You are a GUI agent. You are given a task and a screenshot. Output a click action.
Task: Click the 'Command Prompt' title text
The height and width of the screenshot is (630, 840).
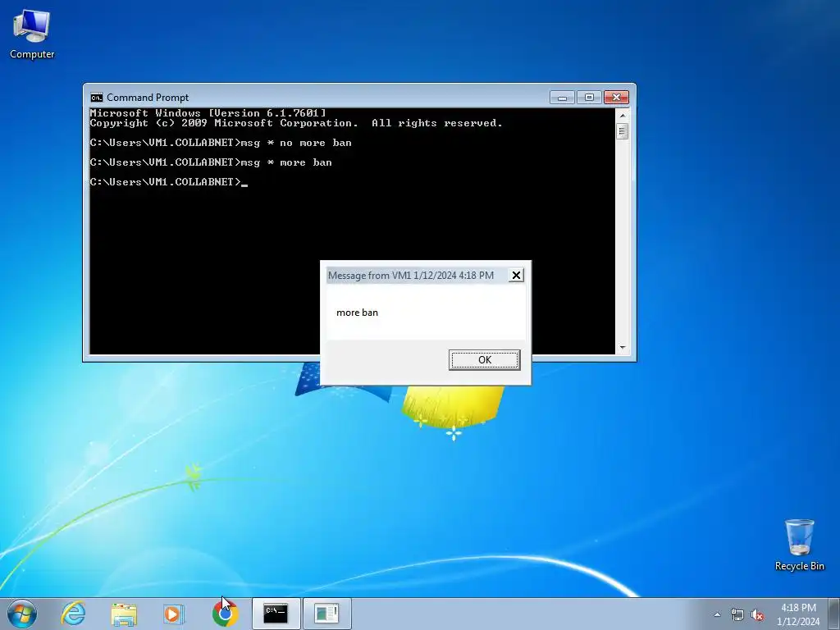(x=148, y=98)
